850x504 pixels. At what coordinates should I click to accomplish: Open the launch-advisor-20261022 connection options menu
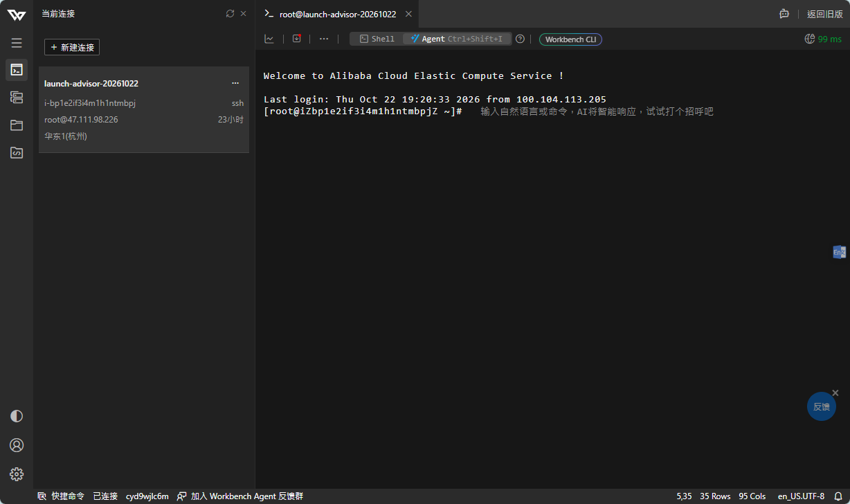pos(235,83)
